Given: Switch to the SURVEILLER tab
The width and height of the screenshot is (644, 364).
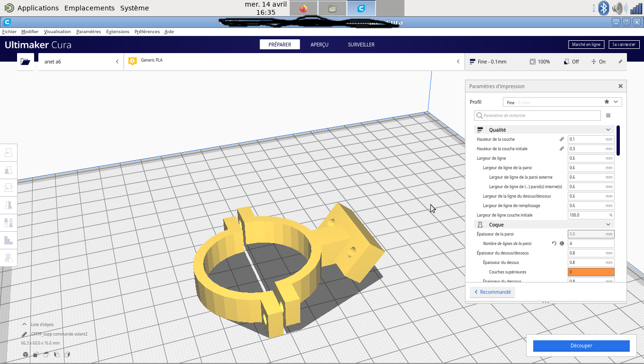Looking at the screenshot, I should coord(361,45).
